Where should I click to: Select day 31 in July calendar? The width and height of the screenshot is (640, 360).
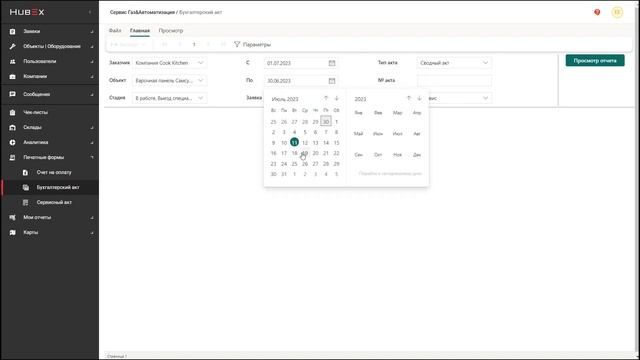(x=284, y=174)
